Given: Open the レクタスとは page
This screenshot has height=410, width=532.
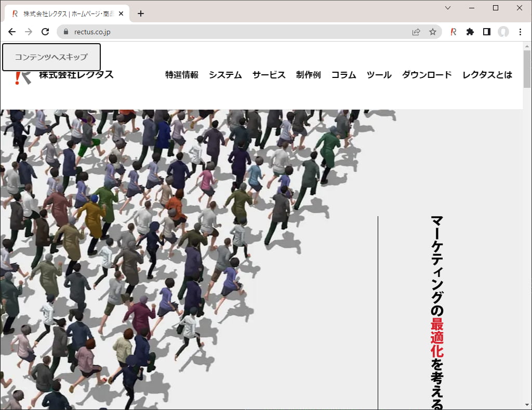Looking at the screenshot, I should point(487,75).
